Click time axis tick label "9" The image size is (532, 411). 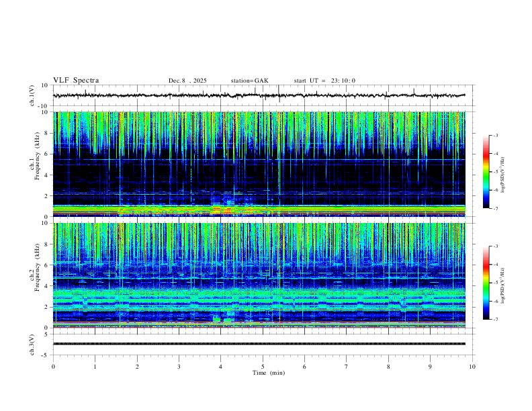point(430,367)
